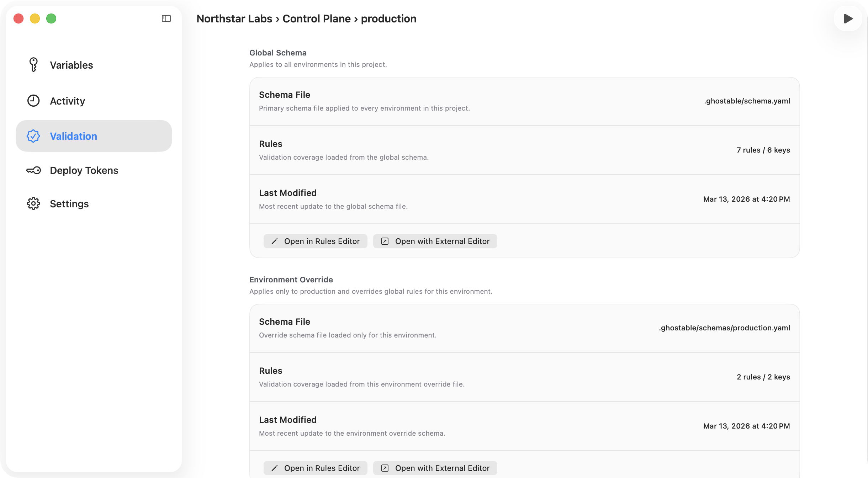This screenshot has height=478, width=868.
Task: Open Control Plane from the breadcrumb
Action: pos(316,18)
